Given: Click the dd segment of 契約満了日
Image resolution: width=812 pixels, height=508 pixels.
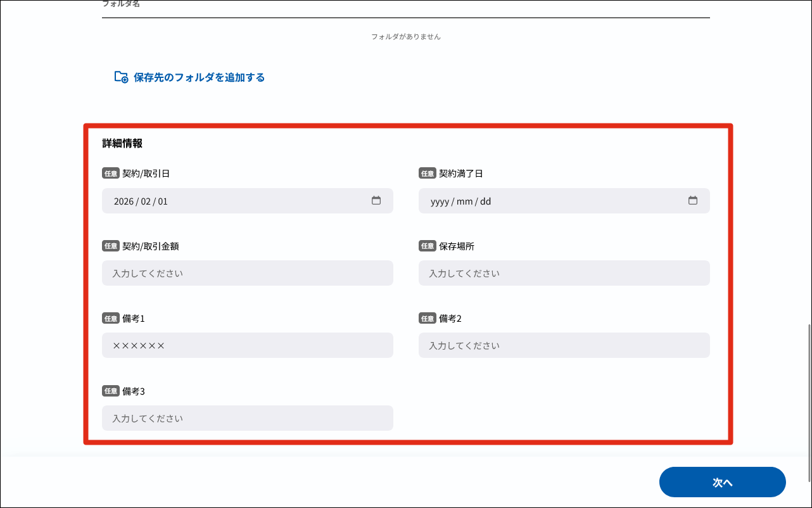Looking at the screenshot, I should point(485,201).
